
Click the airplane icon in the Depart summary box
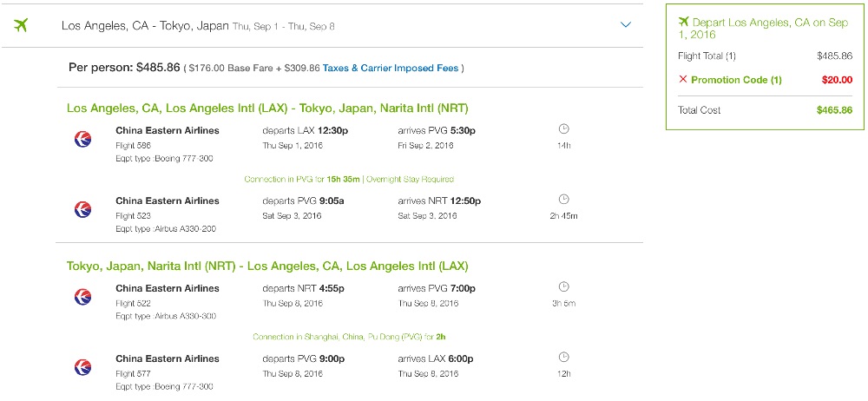click(683, 21)
